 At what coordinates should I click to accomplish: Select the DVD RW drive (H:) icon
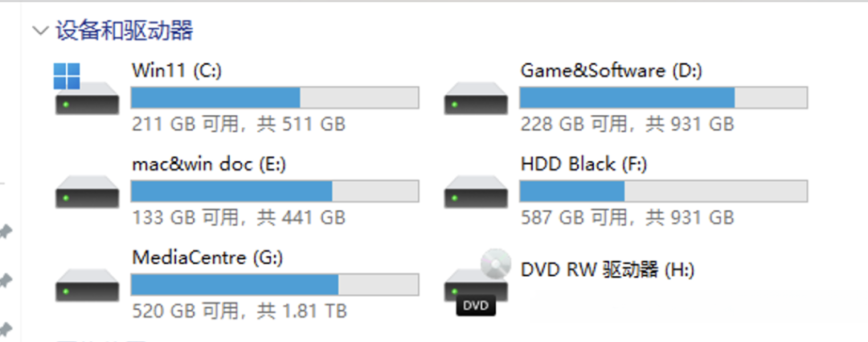click(476, 282)
